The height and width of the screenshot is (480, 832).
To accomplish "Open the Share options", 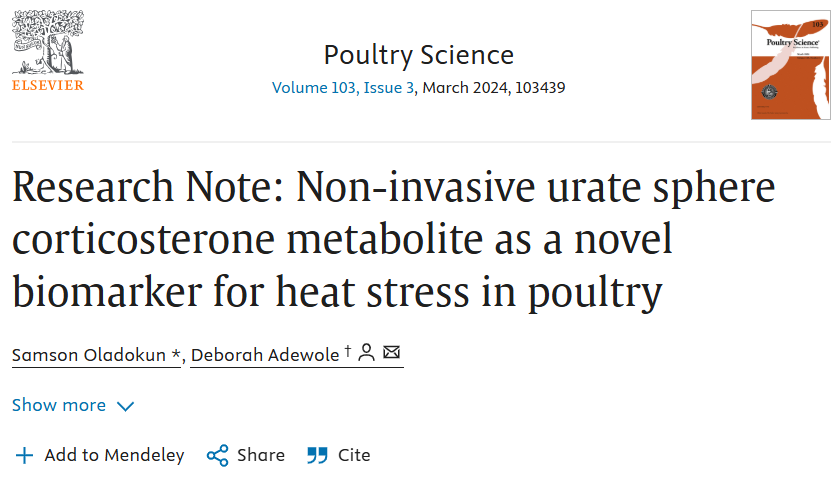I will 246,455.
